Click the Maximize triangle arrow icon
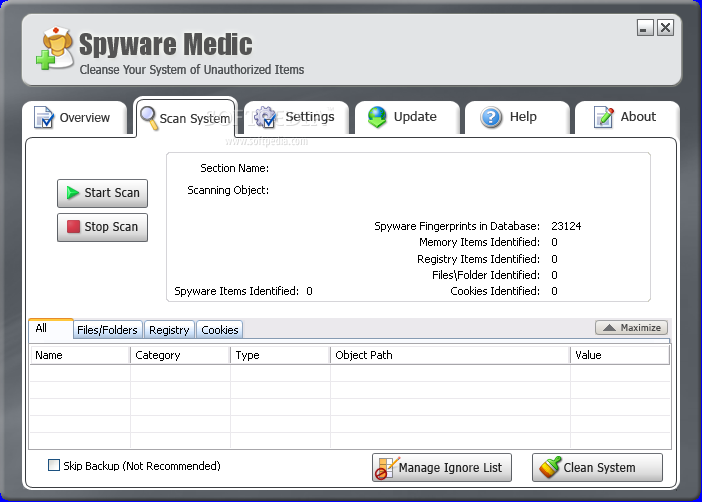The width and height of the screenshot is (702, 502). click(609, 328)
